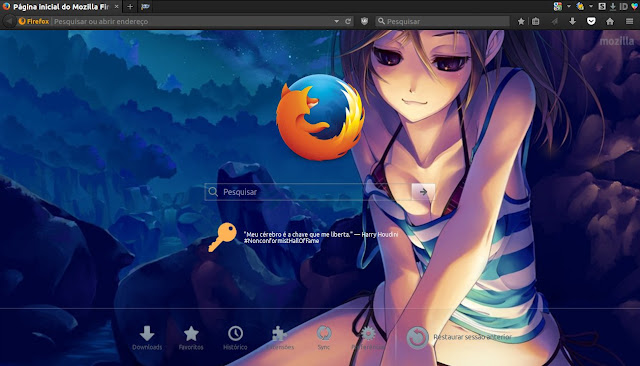Open Favoritos from the bottom launcher
The width and height of the screenshot is (640, 366).
tap(191, 338)
